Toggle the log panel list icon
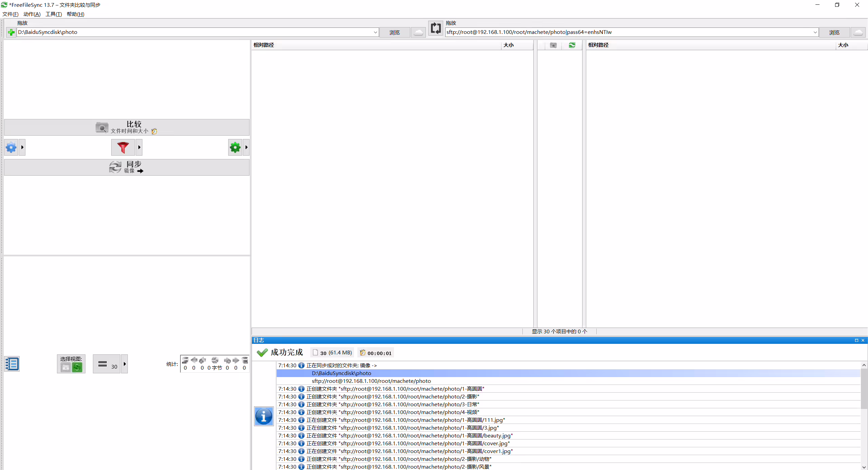 tap(12, 364)
